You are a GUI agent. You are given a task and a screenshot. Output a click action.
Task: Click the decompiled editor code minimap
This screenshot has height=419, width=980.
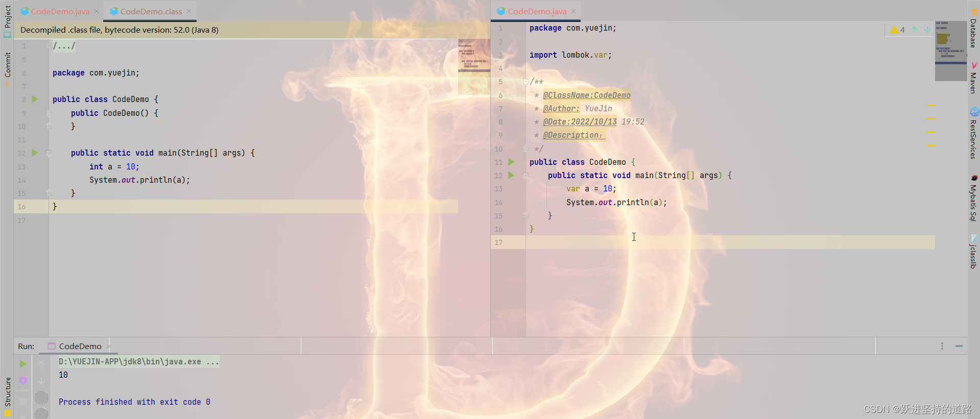pyautogui.click(x=474, y=67)
